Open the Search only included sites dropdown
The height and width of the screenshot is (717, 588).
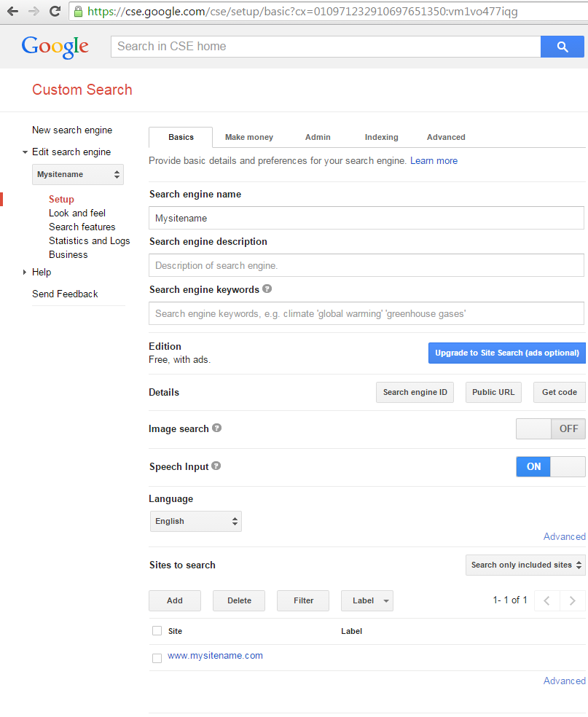[525, 565]
